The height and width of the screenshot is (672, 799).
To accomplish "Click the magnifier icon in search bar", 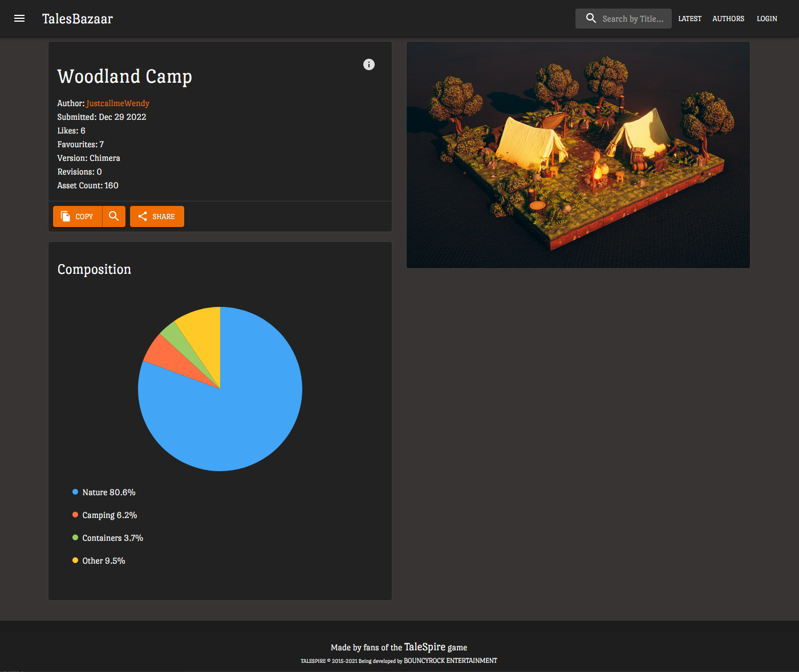I will tap(591, 18).
